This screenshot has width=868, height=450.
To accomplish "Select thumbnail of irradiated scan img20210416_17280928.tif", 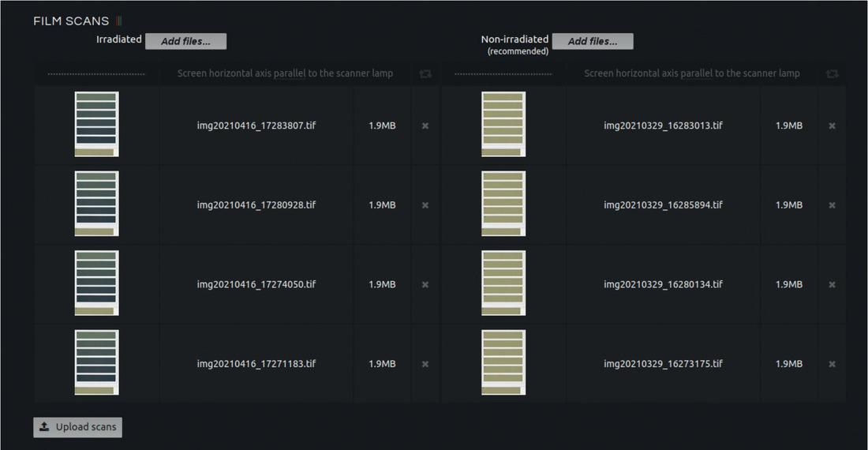I will (x=96, y=204).
